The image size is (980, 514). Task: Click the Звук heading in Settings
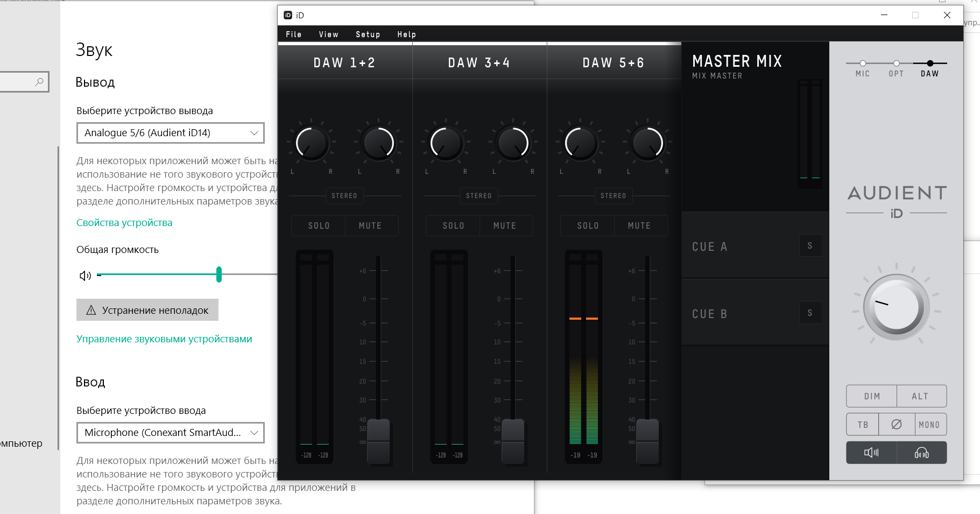(94, 50)
